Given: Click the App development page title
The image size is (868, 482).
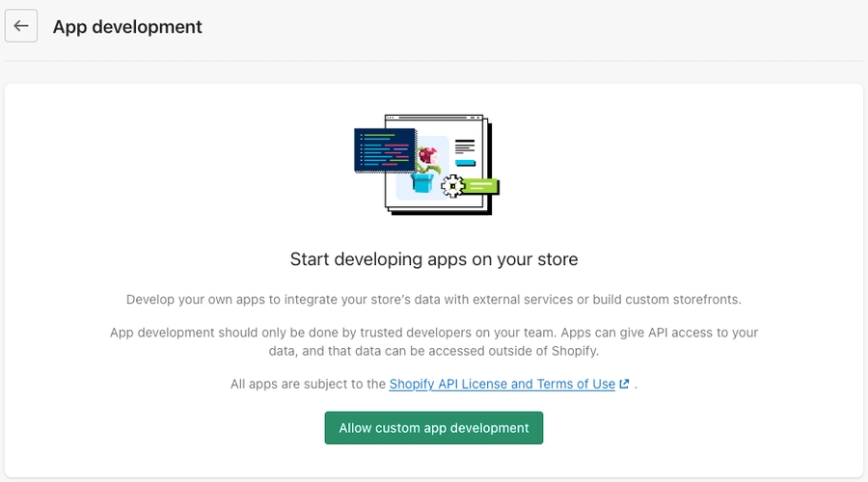Looking at the screenshot, I should click(x=127, y=27).
